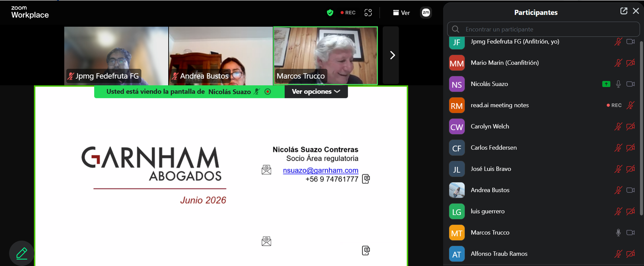This screenshot has width=644, height=266.
Task: Open the Ver opciones dropdown
Action: tap(316, 91)
